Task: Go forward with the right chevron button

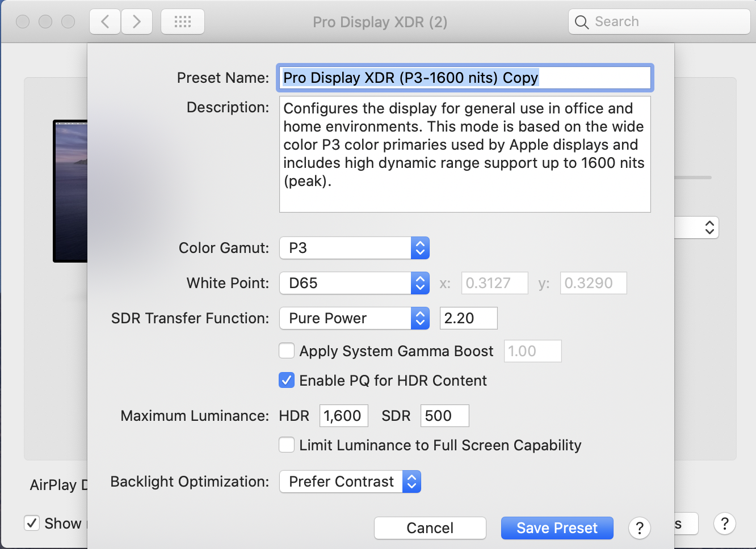Action: (x=137, y=22)
